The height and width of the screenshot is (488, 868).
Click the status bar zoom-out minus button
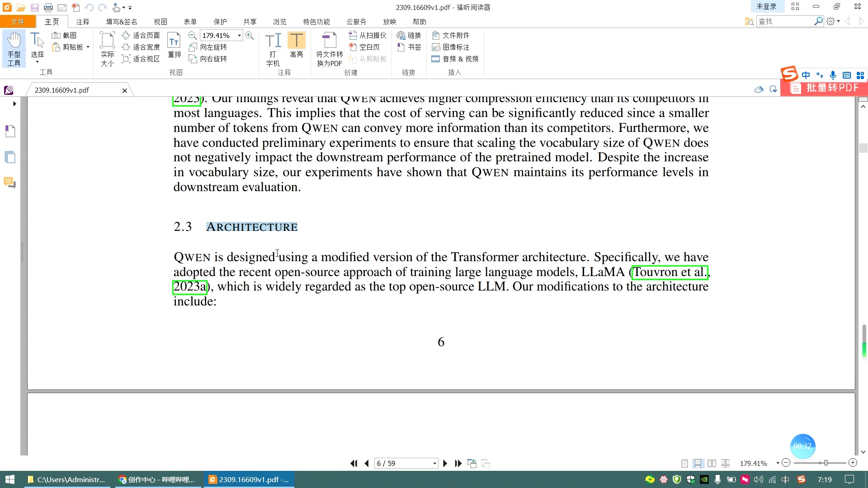(x=786, y=463)
